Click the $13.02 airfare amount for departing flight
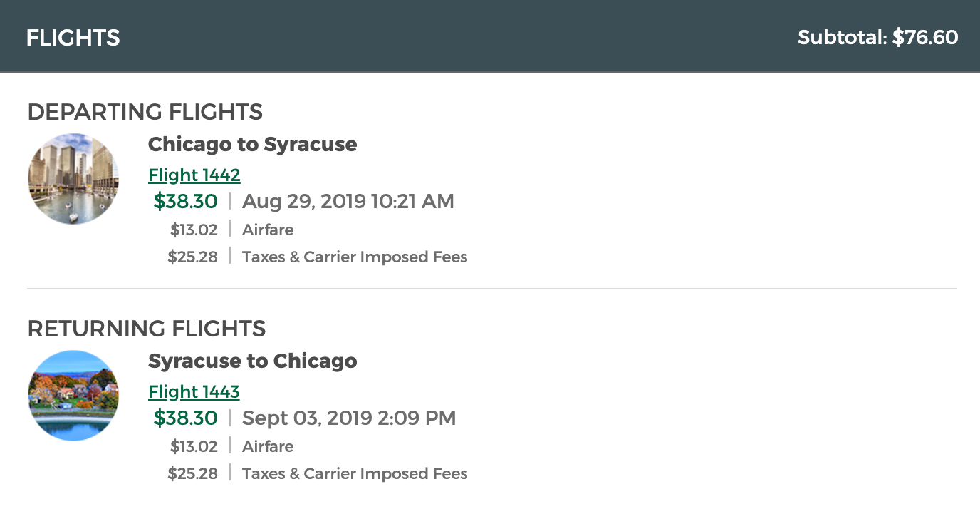 coord(194,230)
